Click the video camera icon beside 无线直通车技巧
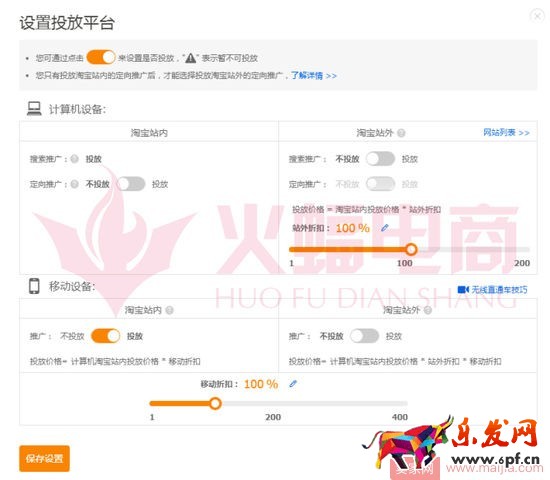 [463, 289]
